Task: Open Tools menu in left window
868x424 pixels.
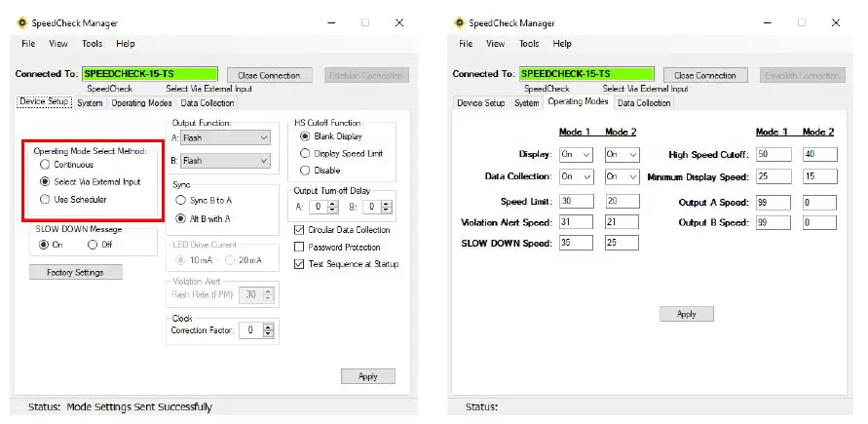Action: pyautogui.click(x=92, y=44)
